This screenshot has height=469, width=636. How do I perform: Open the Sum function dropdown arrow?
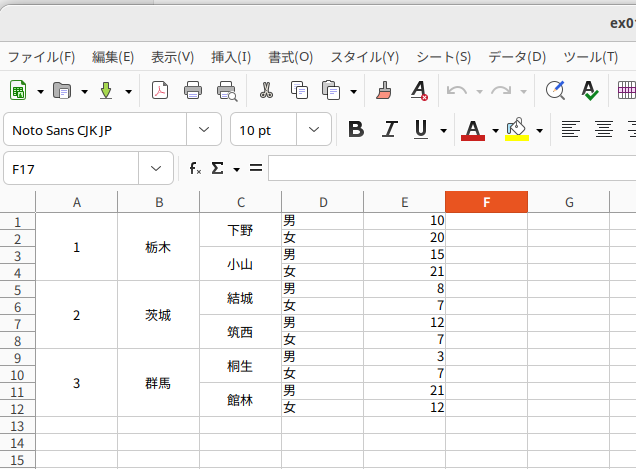(236, 170)
